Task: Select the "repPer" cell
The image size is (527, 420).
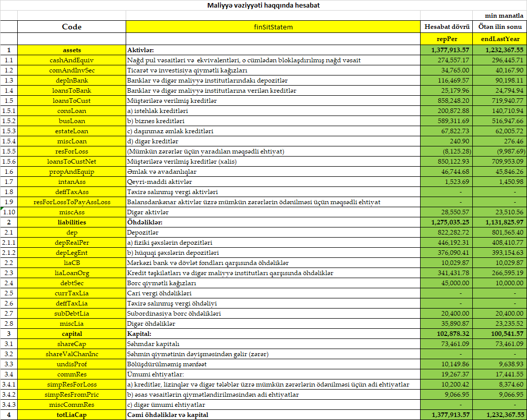Action: click(x=446, y=39)
